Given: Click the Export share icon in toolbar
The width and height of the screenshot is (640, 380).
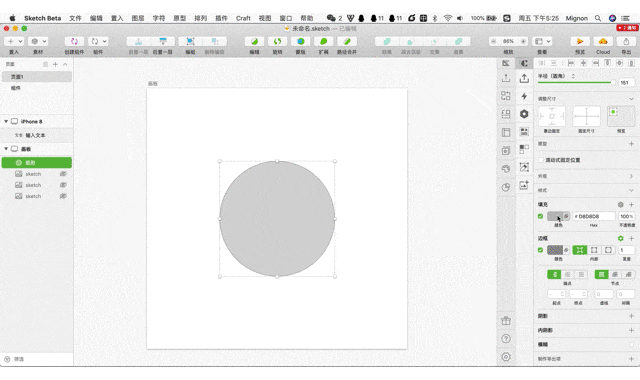Looking at the screenshot, I should click(x=626, y=41).
